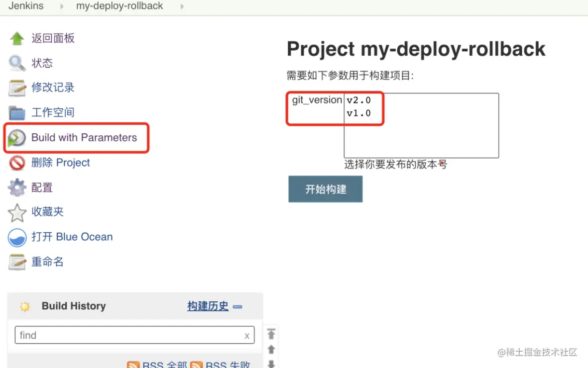The height and width of the screenshot is (368, 588).
Task: Click the star icon for 收藏夹
Action: tap(17, 212)
